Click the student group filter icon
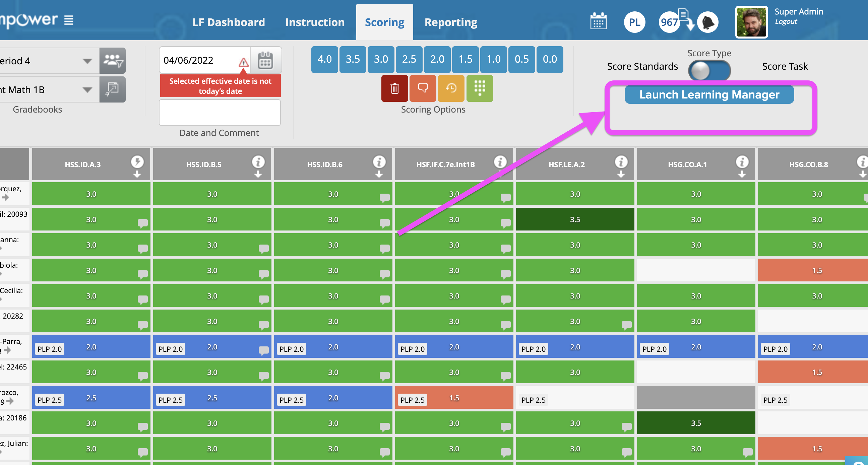The width and height of the screenshot is (868, 465). coord(113,61)
